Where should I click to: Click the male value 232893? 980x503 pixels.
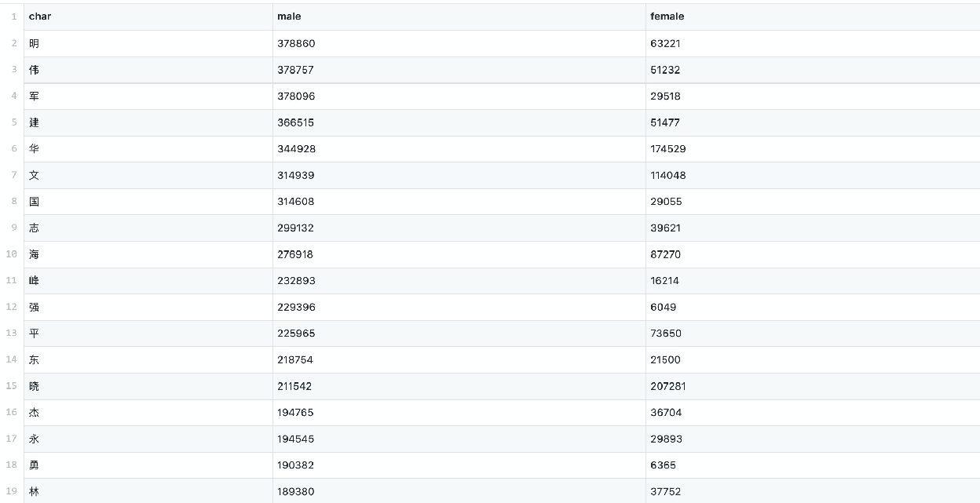pos(296,281)
